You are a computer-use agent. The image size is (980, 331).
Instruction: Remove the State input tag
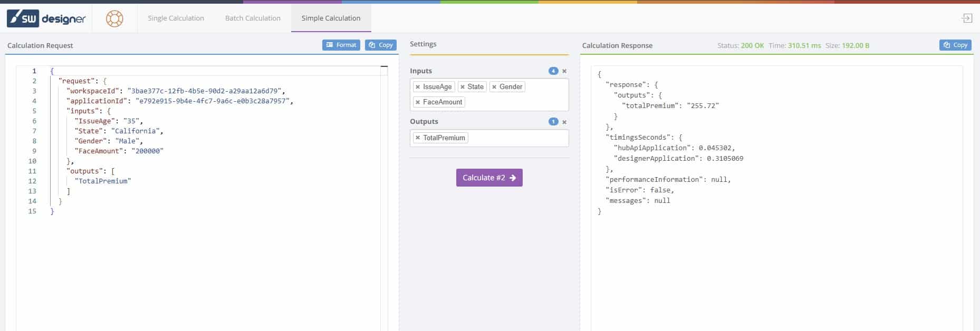click(463, 87)
